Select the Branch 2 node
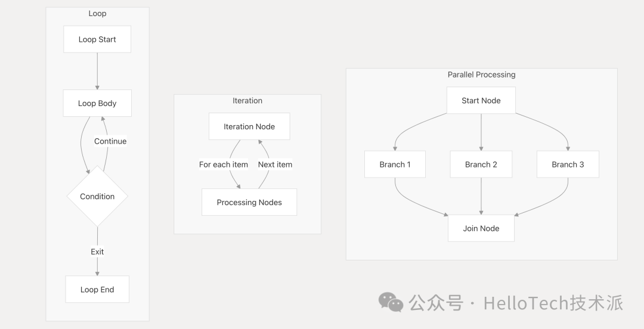Viewport: 644px width, 329px height. click(481, 164)
